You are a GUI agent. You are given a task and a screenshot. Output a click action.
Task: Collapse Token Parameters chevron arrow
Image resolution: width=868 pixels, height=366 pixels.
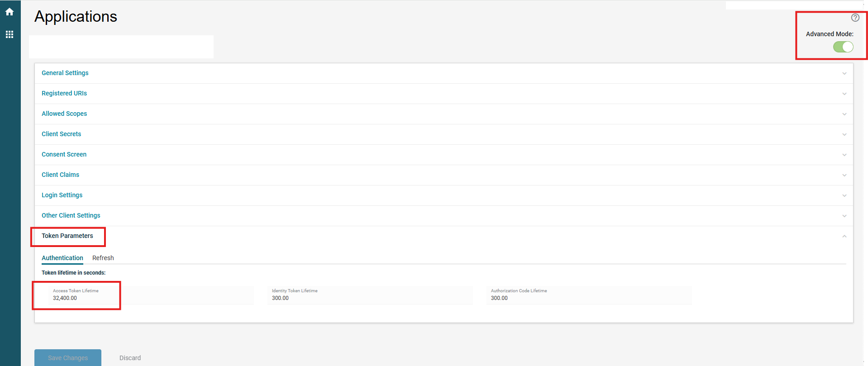pyautogui.click(x=844, y=236)
